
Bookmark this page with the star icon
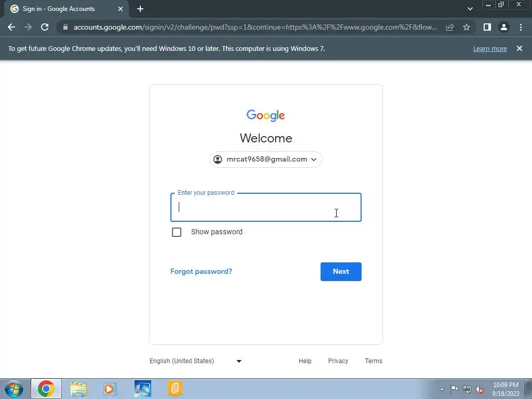467,27
